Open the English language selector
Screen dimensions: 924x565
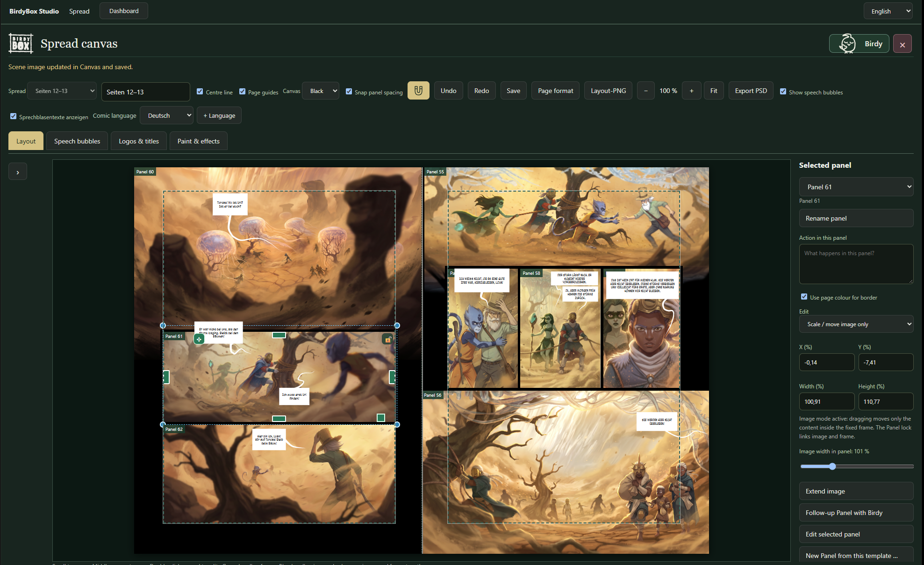888,11
